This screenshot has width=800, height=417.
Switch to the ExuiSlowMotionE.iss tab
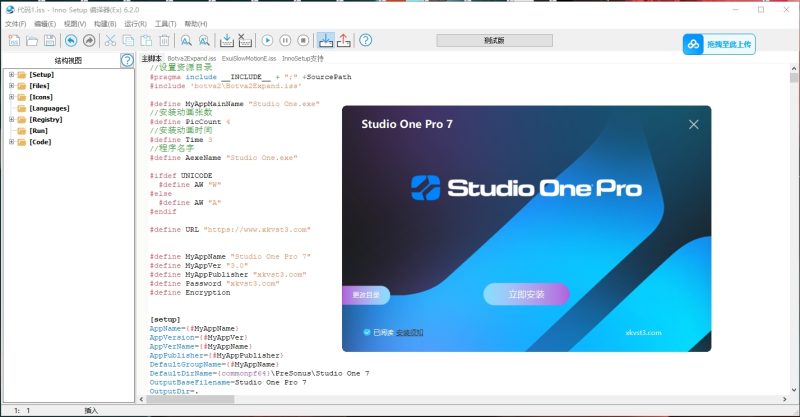click(x=249, y=59)
